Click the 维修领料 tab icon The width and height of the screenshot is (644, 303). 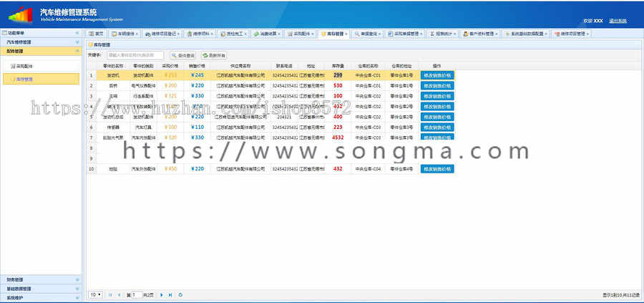click(190, 34)
